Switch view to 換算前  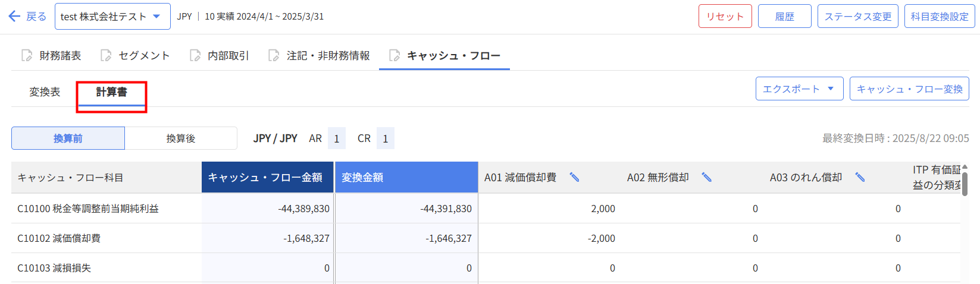68,138
